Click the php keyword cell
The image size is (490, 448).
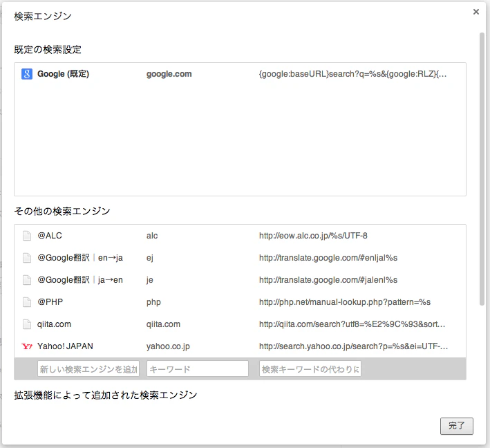(153, 303)
